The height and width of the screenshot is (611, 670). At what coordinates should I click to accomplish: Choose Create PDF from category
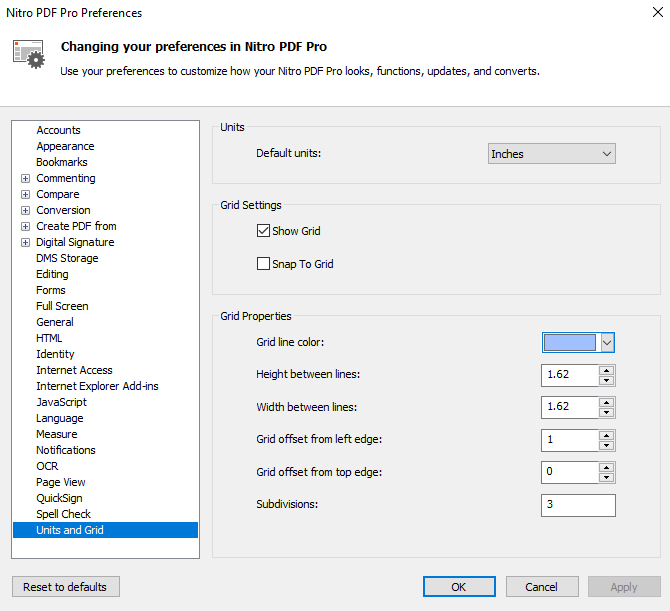pyautogui.click(x=76, y=226)
